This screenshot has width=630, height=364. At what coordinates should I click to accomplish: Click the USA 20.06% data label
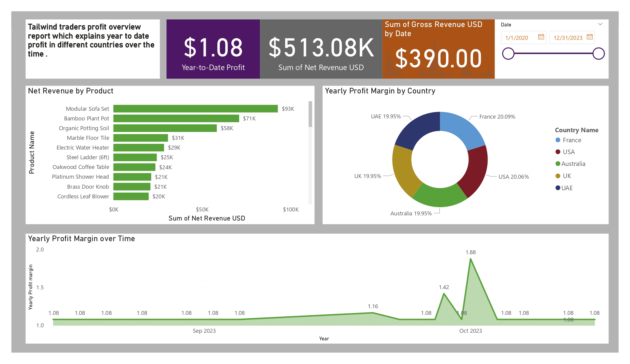(514, 177)
